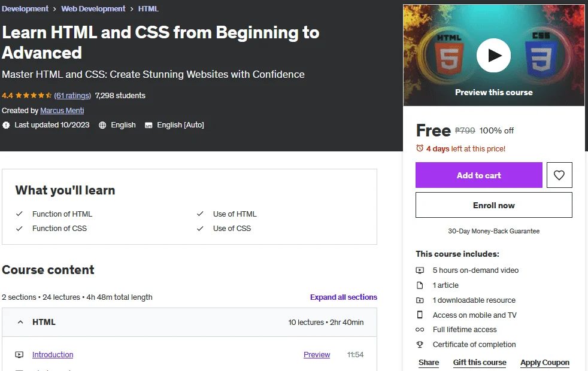Play the course preview video
This screenshot has height=371, width=588.
[x=493, y=56]
